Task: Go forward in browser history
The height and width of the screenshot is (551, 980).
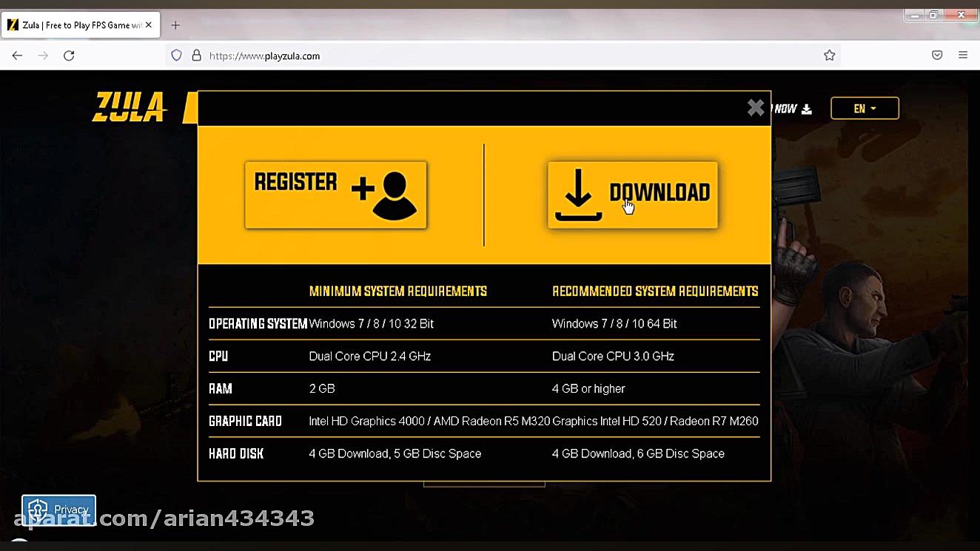Action: [43, 55]
